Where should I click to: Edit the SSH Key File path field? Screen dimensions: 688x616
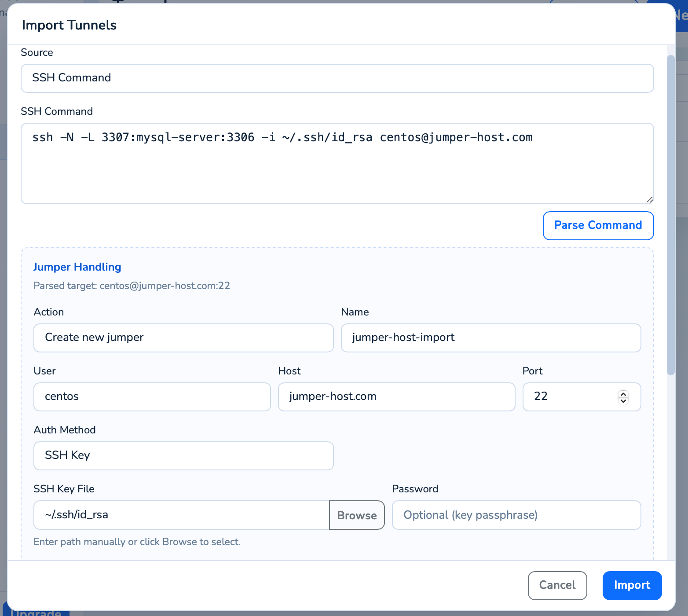click(181, 515)
